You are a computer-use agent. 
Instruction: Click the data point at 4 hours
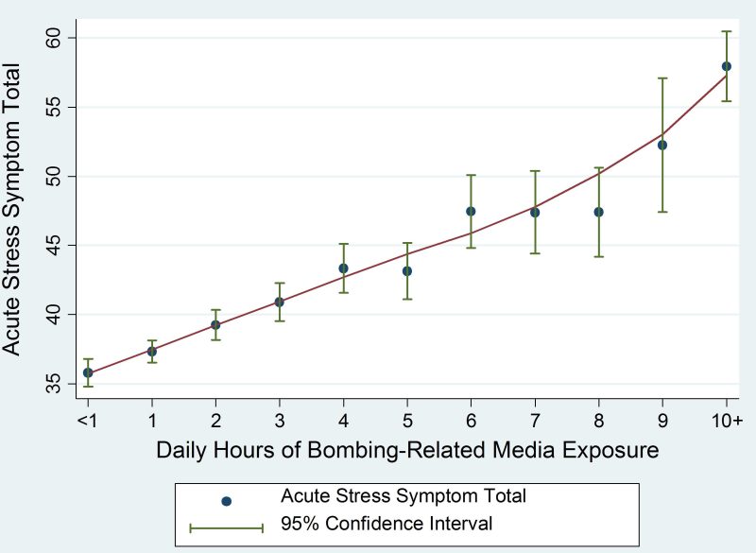343,268
